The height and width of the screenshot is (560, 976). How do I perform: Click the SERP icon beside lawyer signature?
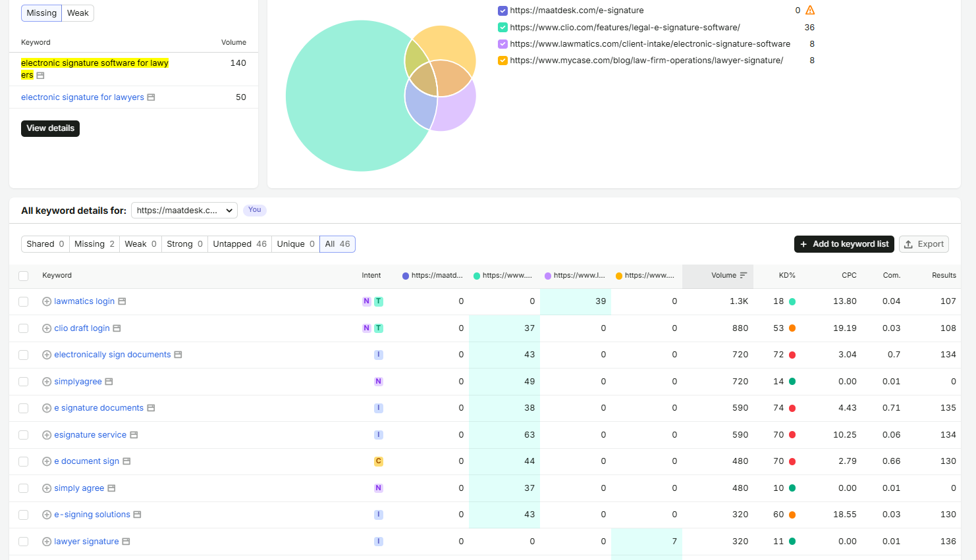point(126,542)
